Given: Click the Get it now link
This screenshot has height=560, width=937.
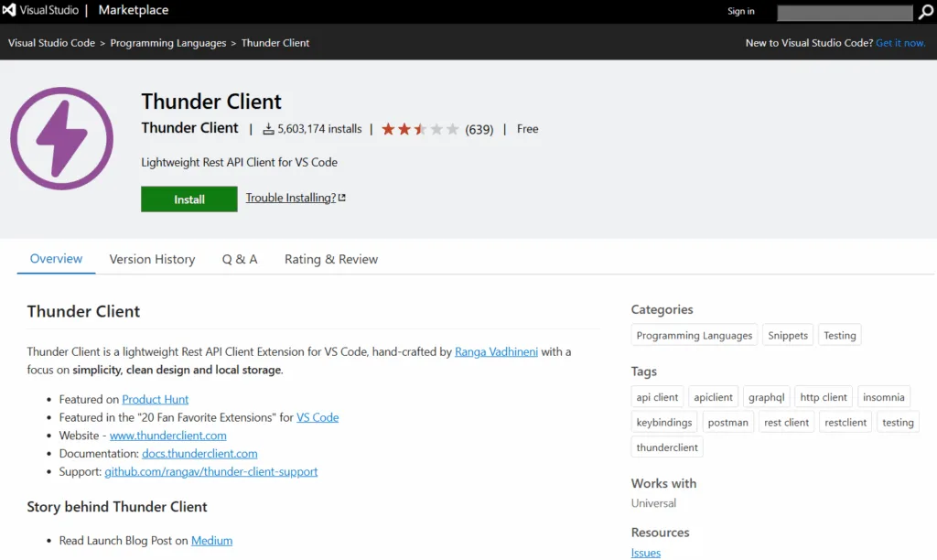Looking at the screenshot, I should pyautogui.click(x=900, y=43).
